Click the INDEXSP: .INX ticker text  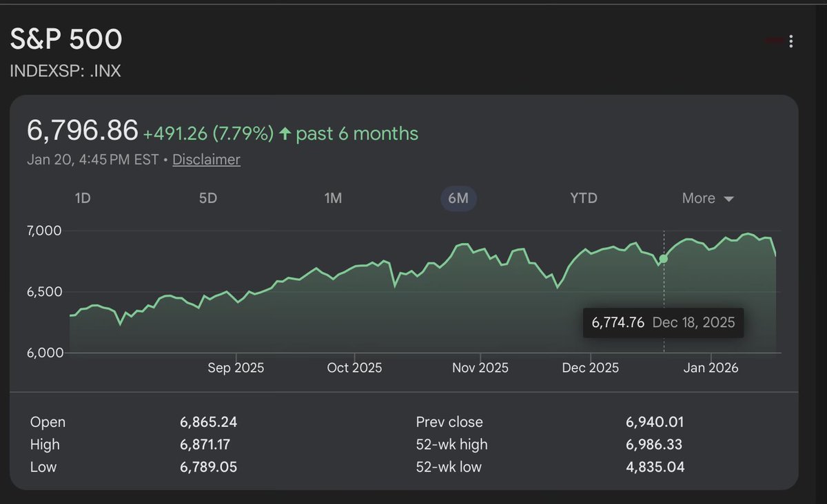pyautogui.click(x=65, y=71)
